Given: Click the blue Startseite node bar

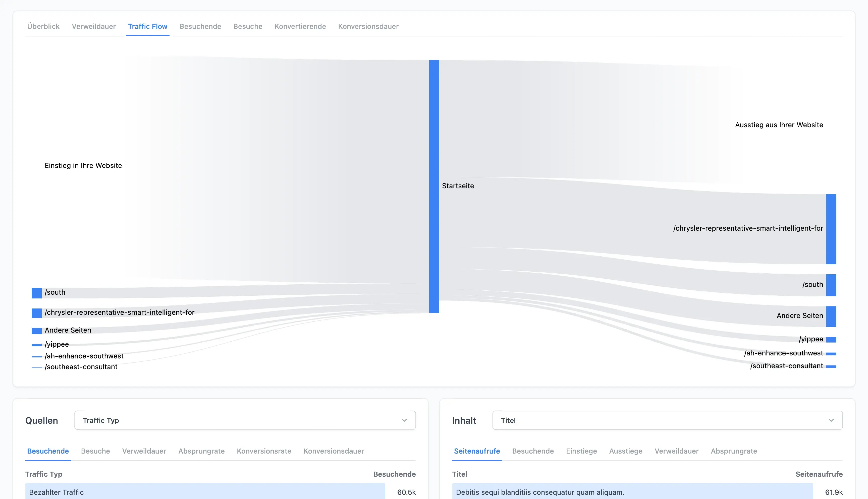Looking at the screenshot, I should (434, 186).
